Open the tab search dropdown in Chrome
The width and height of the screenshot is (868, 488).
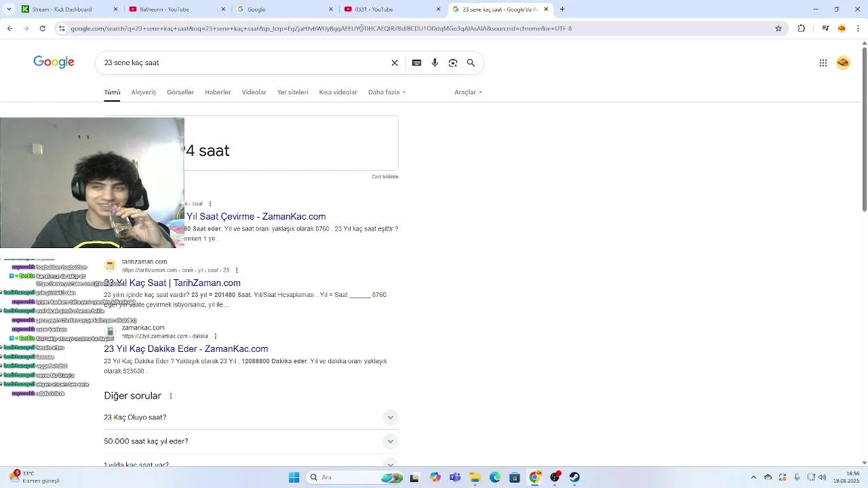(x=9, y=9)
